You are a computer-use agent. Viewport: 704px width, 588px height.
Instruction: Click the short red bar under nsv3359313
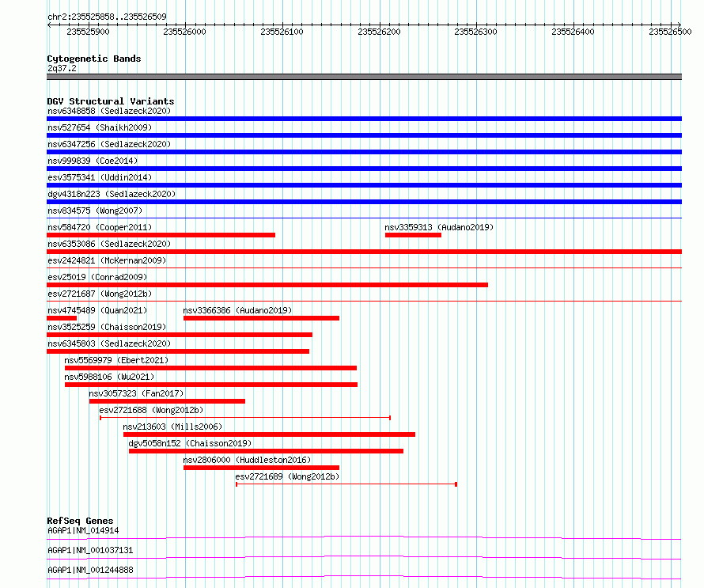point(413,235)
